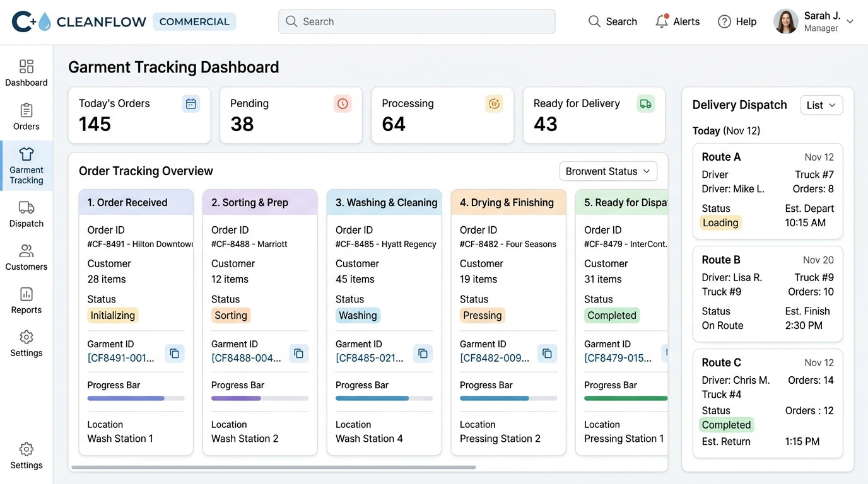868x484 pixels.
Task: Click the Processing count 64
Action: coord(394,124)
